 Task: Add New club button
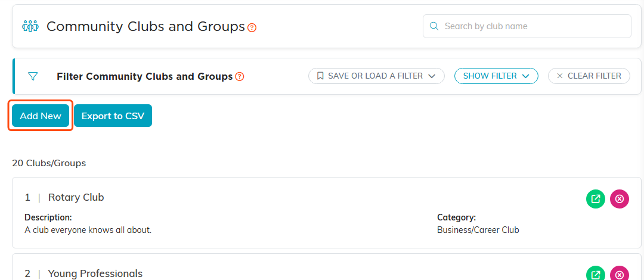tap(41, 116)
